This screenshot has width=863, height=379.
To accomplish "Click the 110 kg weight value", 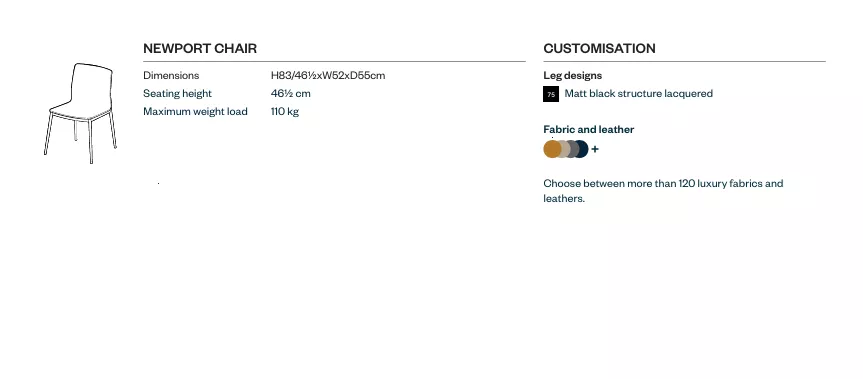I will coord(285,112).
